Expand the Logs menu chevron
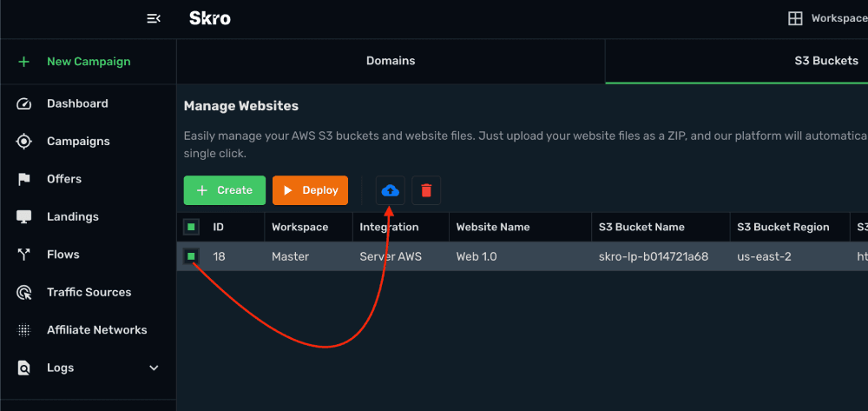The width and height of the screenshot is (868, 411). 154,368
